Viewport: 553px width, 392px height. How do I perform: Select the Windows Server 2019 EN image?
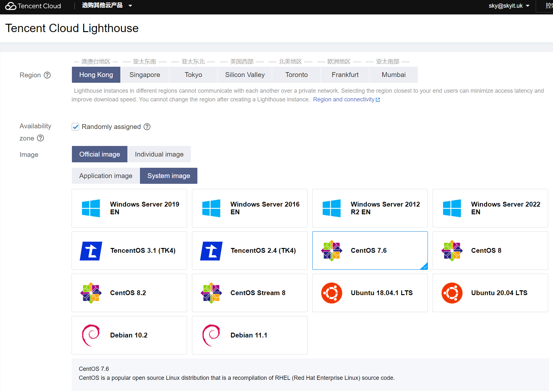click(x=129, y=208)
